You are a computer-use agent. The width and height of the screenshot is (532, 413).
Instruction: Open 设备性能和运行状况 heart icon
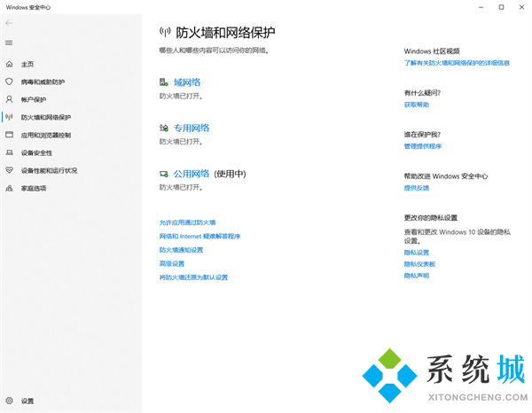point(10,170)
